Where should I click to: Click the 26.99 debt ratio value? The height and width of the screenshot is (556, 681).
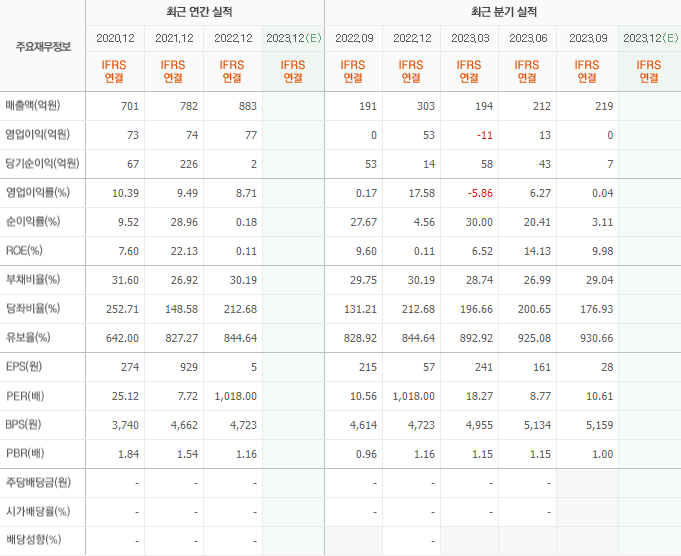click(537, 280)
